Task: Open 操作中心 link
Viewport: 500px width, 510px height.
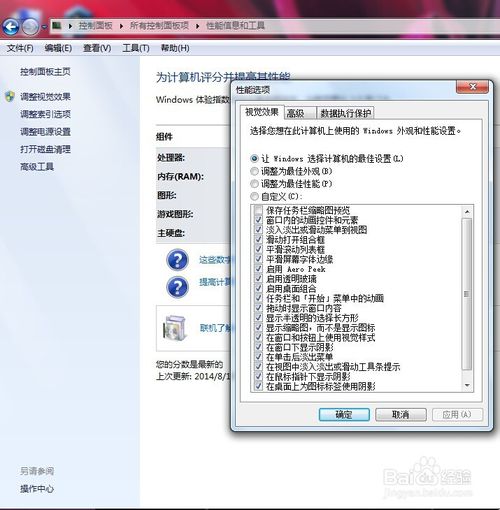Action: click(37, 489)
